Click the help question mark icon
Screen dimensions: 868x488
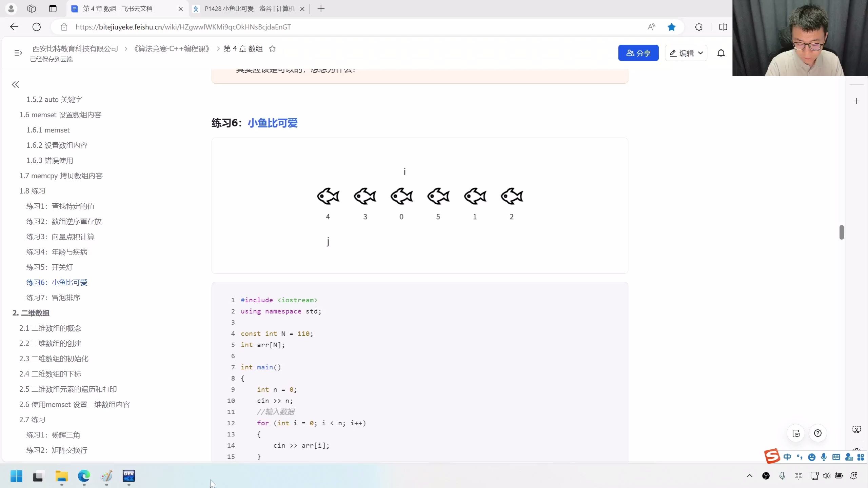(817, 433)
